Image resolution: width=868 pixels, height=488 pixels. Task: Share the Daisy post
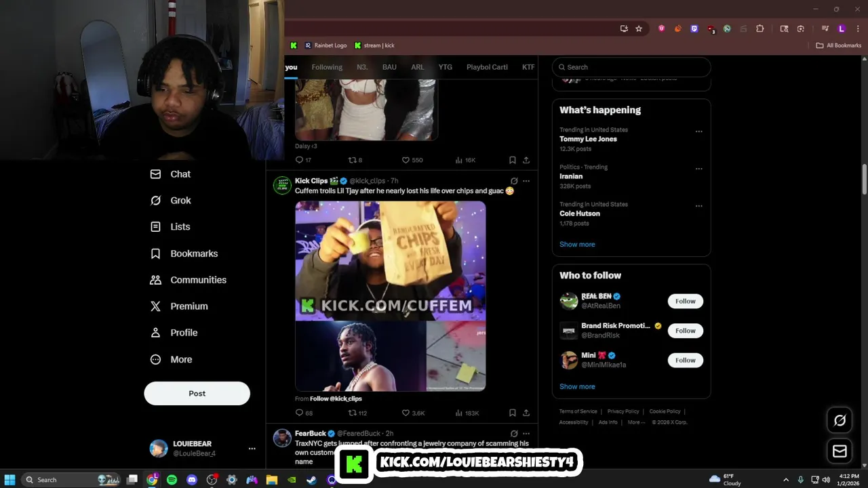point(526,160)
